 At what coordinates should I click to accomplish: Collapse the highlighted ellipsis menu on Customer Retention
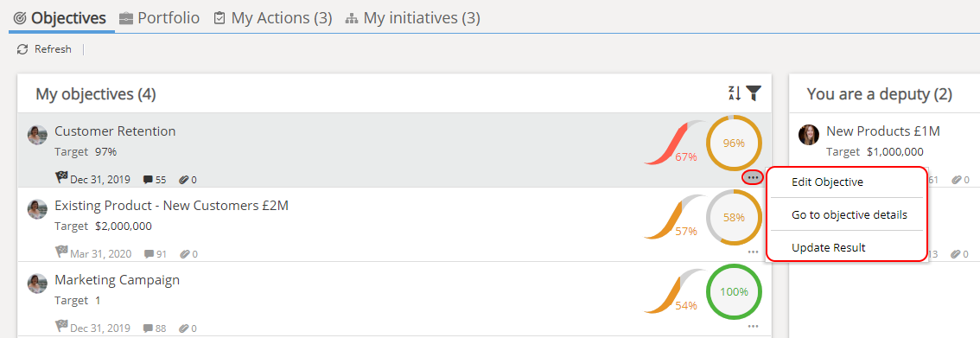coord(753,177)
